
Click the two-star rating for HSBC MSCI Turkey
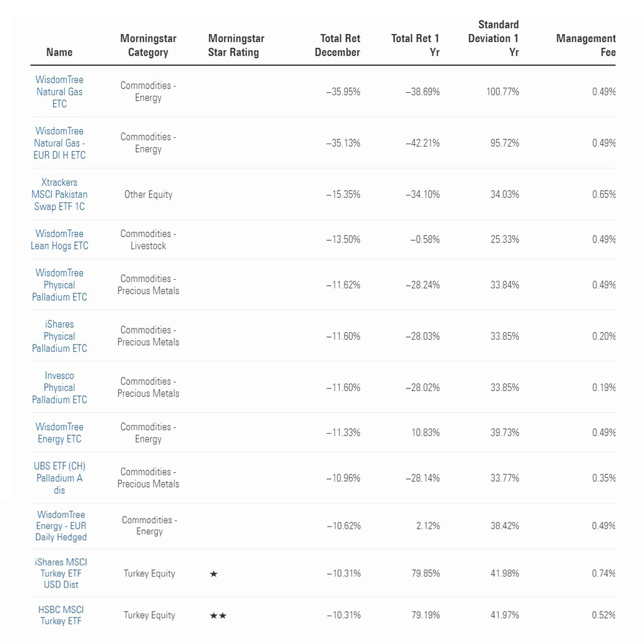click(x=218, y=616)
